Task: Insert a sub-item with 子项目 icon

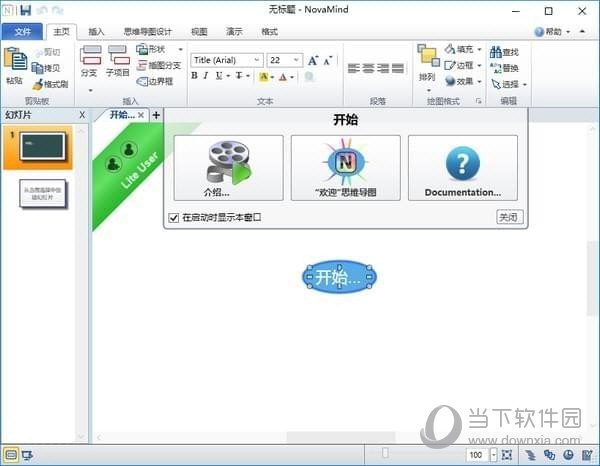Action: (118, 55)
